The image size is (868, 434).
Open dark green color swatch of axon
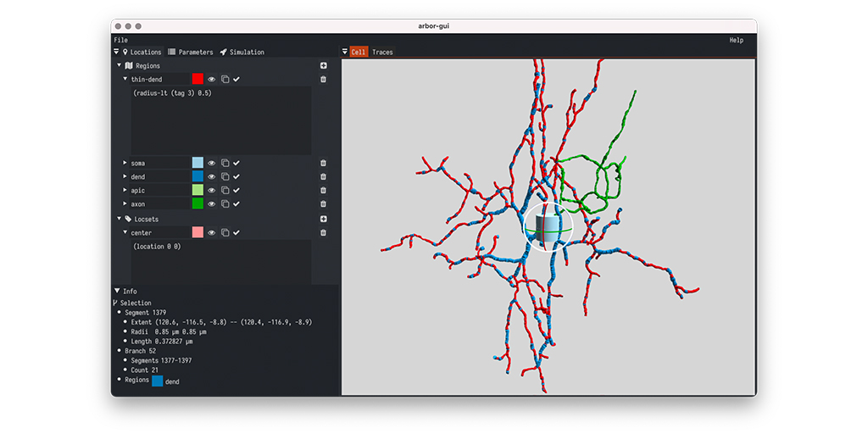(198, 203)
